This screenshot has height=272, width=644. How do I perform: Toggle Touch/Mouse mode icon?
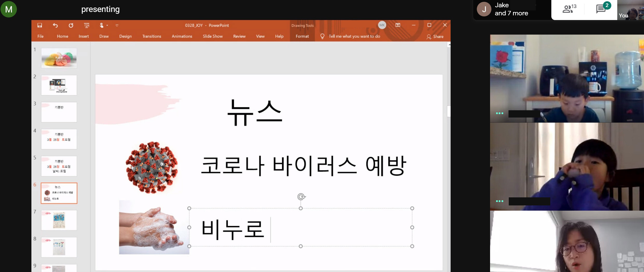point(101,25)
